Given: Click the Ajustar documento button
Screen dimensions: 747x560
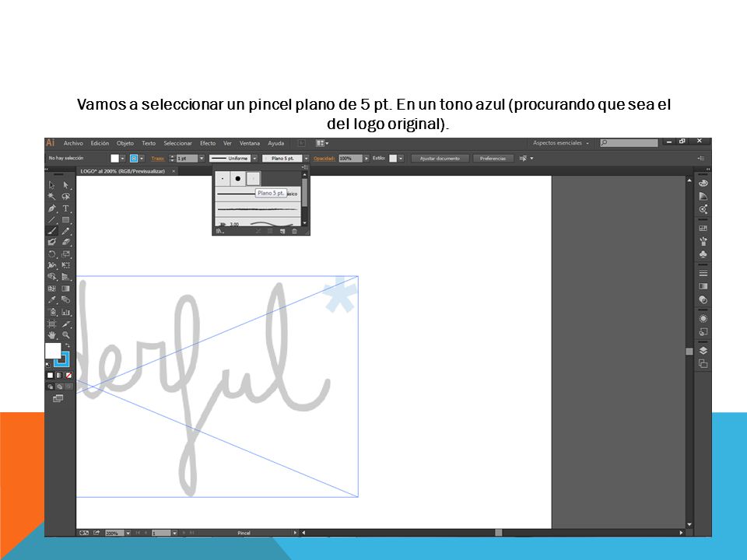Looking at the screenshot, I should (440, 159).
